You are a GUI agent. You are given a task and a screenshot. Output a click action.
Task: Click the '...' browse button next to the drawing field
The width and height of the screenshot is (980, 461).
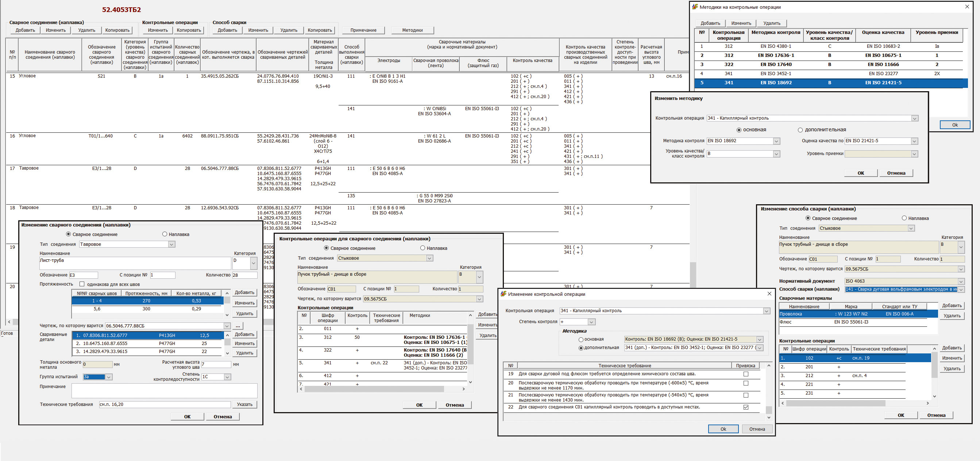238,326
